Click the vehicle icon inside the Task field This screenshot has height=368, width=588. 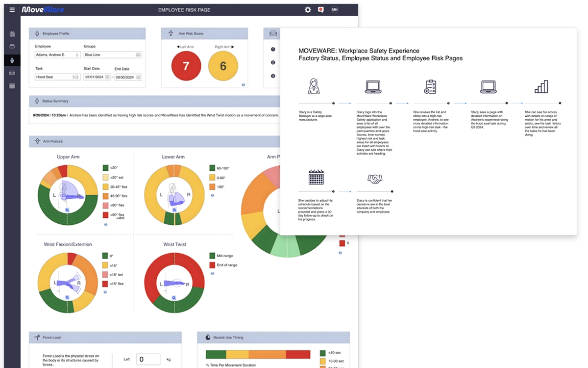[76, 77]
